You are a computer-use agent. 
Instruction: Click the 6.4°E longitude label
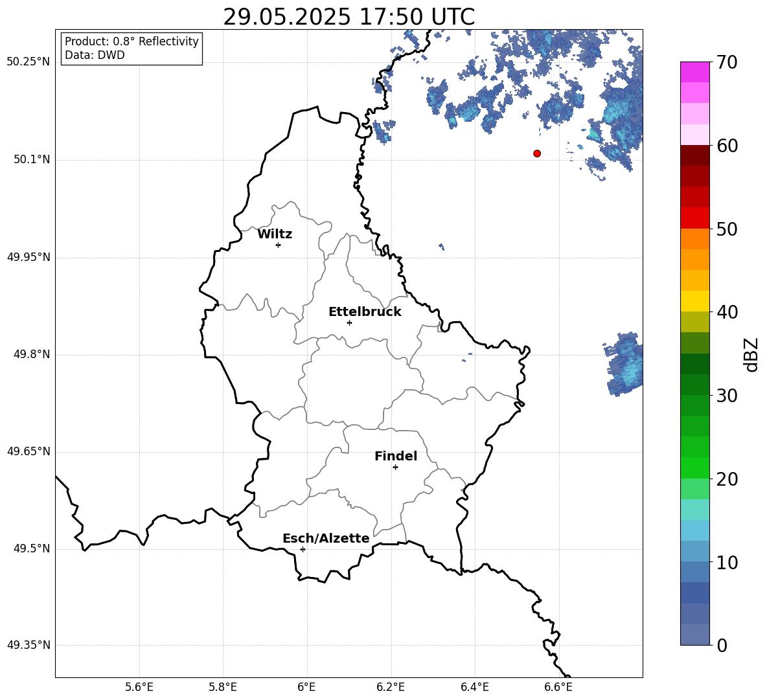click(x=474, y=688)
